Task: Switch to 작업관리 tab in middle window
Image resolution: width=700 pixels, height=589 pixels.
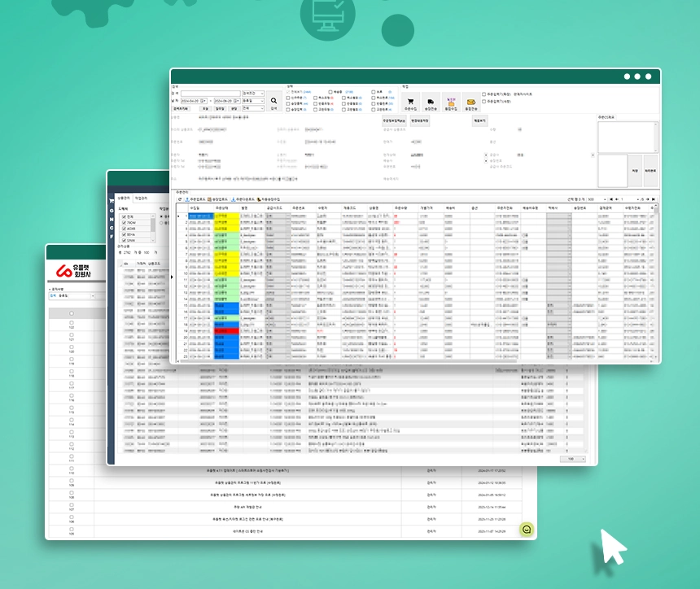Action: (141, 198)
